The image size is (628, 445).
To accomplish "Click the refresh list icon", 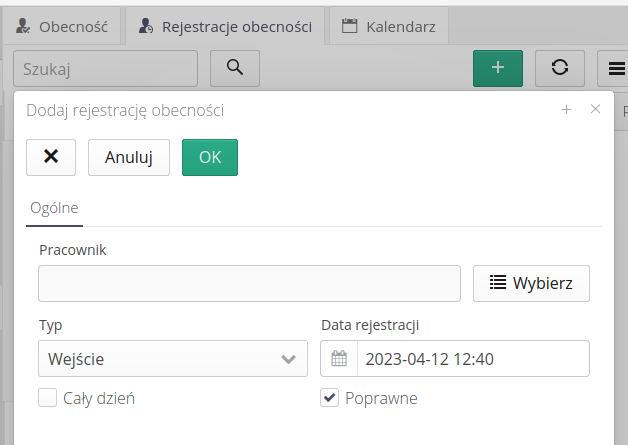I will (560, 68).
